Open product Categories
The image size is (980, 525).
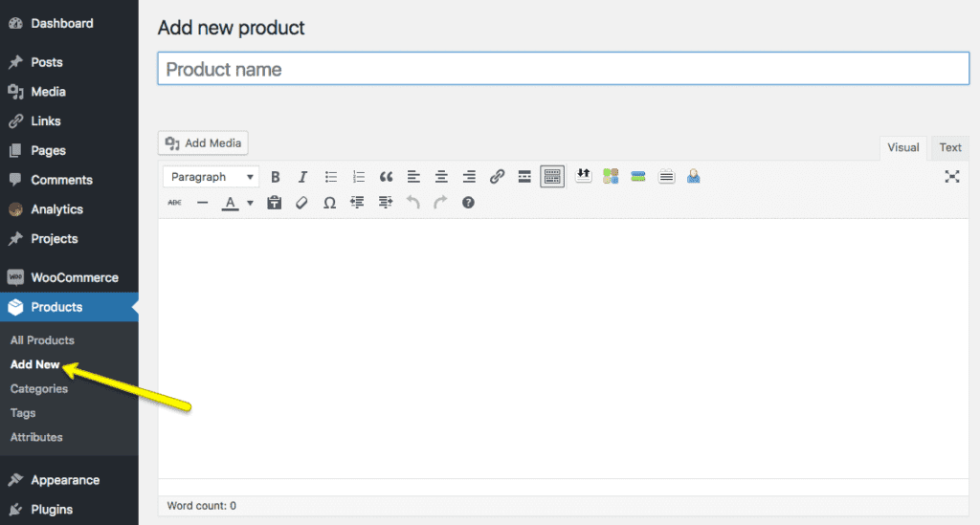tap(38, 389)
